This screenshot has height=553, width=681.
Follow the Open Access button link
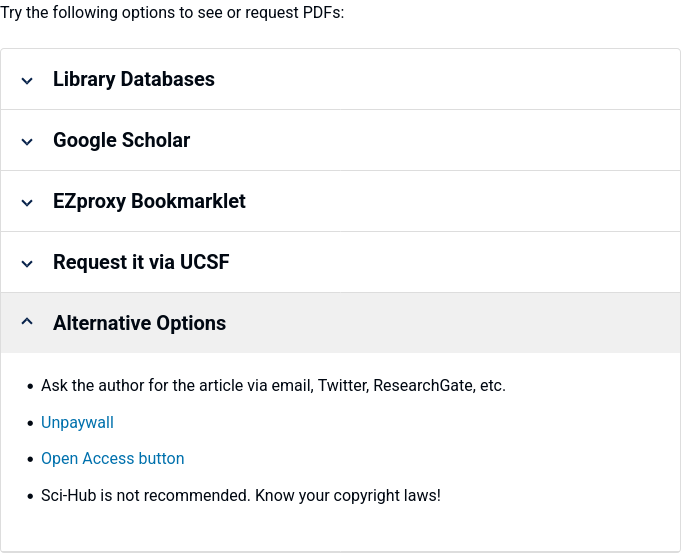coord(112,459)
